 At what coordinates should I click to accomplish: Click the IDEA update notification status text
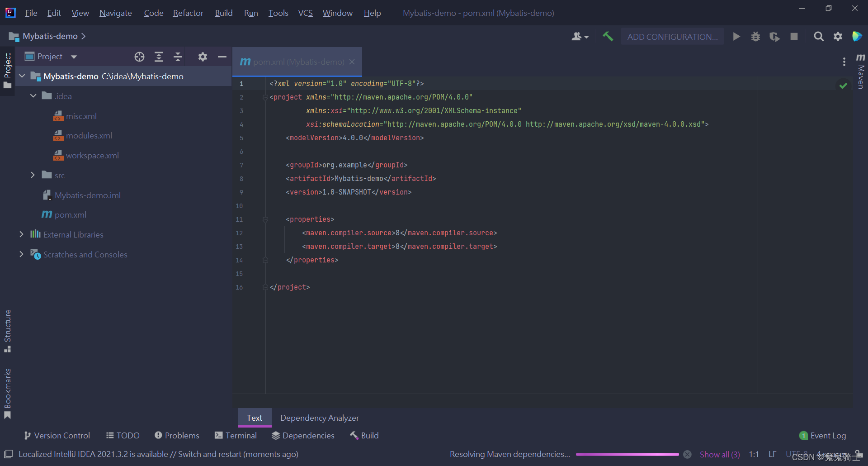(158, 454)
